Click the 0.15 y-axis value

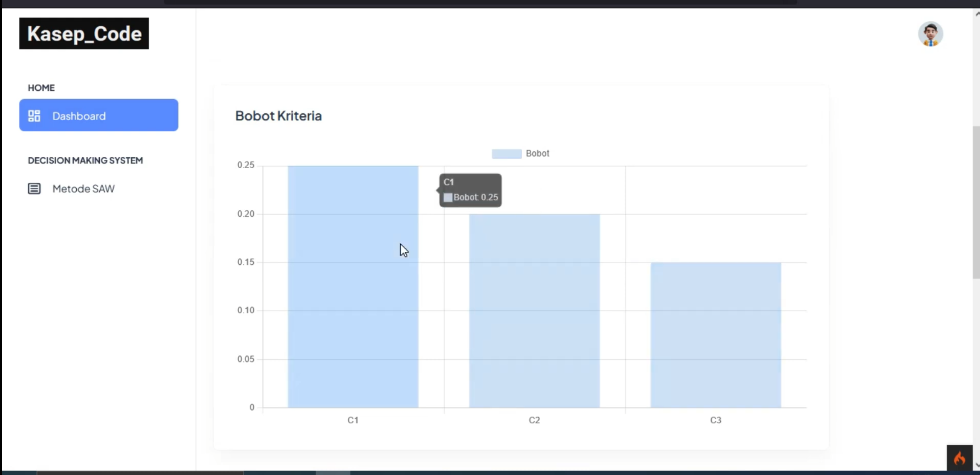pyautogui.click(x=246, y=262)
